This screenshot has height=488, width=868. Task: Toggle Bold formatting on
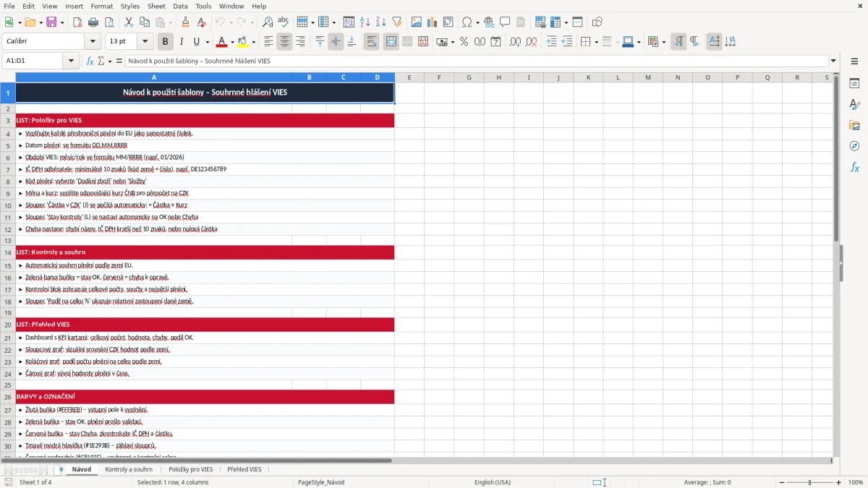166,42
